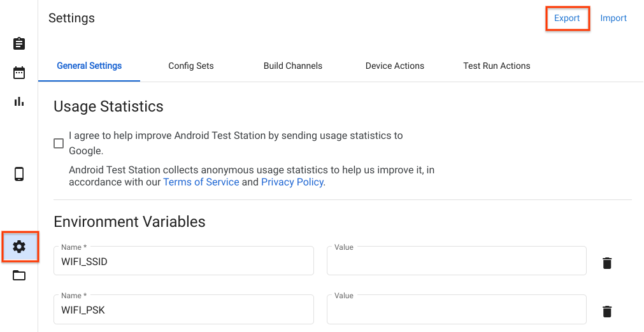This screenshot has height=332, width=644.
Task: Open the bar chart test results icon
Action: (x=19, y=101)
